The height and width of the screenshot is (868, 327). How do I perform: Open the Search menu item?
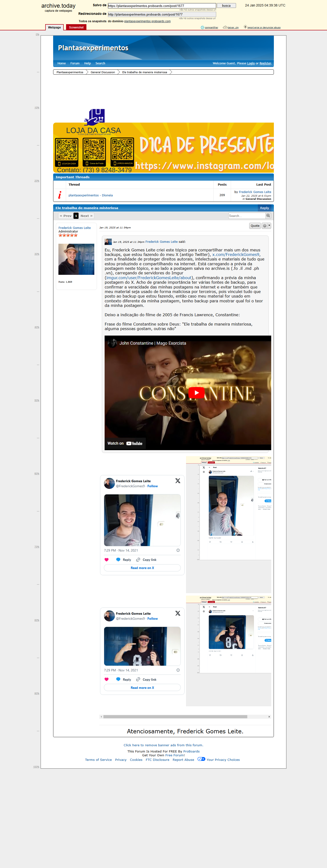pos(100,63)
